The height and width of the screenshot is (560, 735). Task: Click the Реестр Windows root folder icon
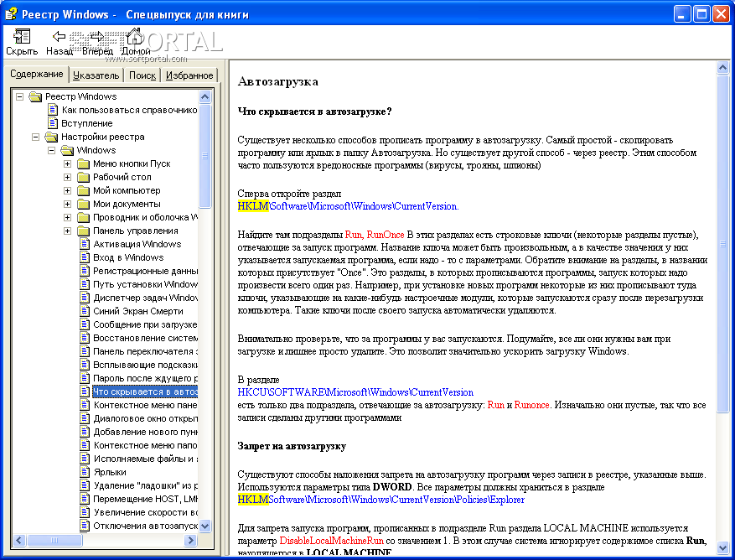click(36, 96)
